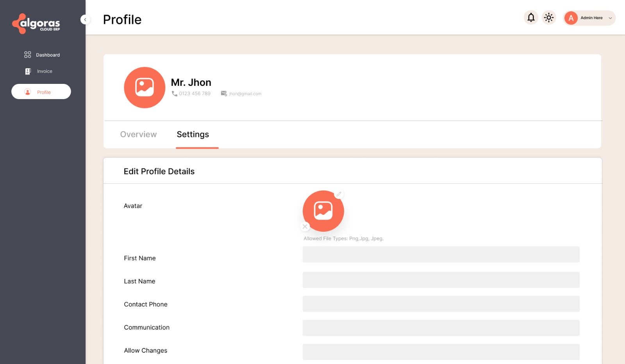Click the orange 'A' admin avatar
This screenshot has height=364, width=625.
[x=571, y=18]
